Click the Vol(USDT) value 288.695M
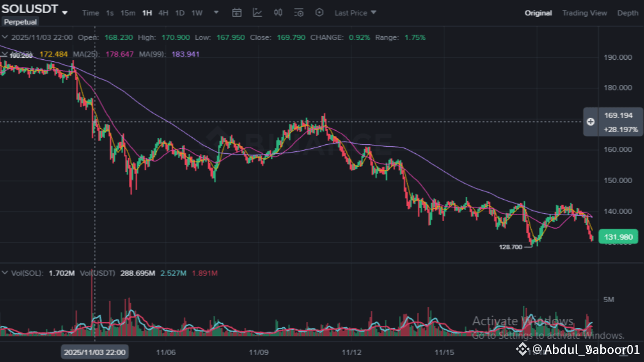This screenshot has width=644, height=362. 137,273
